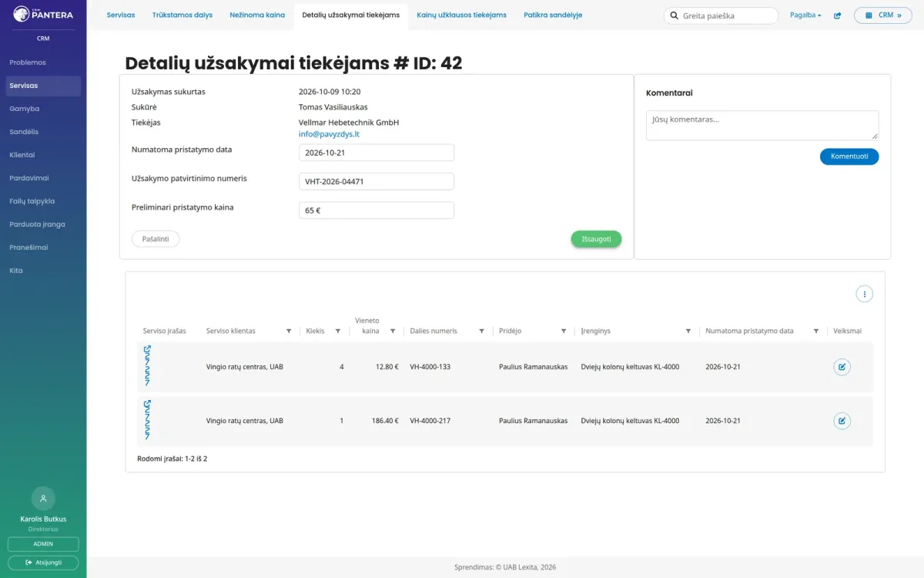Click the Užsakymo patvirtinimo numeris field
This screenshot has width=924, height=578.
[377, 181]
